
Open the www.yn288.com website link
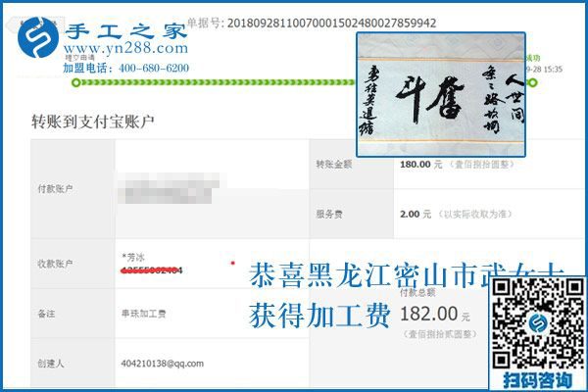point(124,52)
